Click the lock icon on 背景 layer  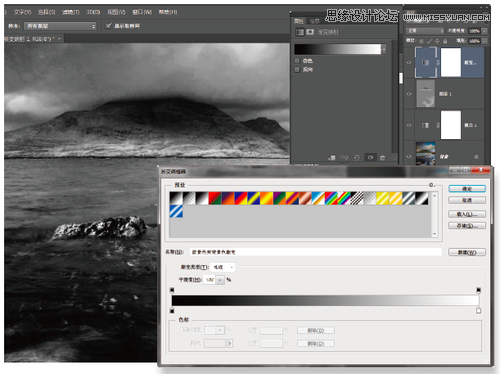476,157
